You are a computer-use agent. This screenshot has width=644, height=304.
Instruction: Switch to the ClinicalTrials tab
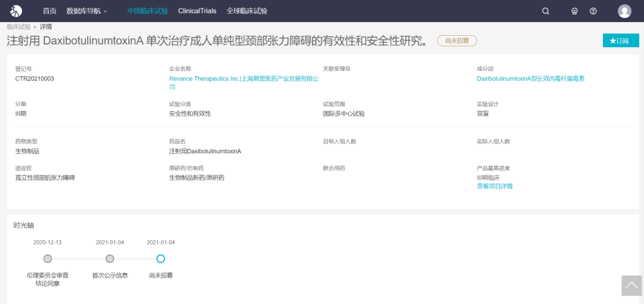197,11
